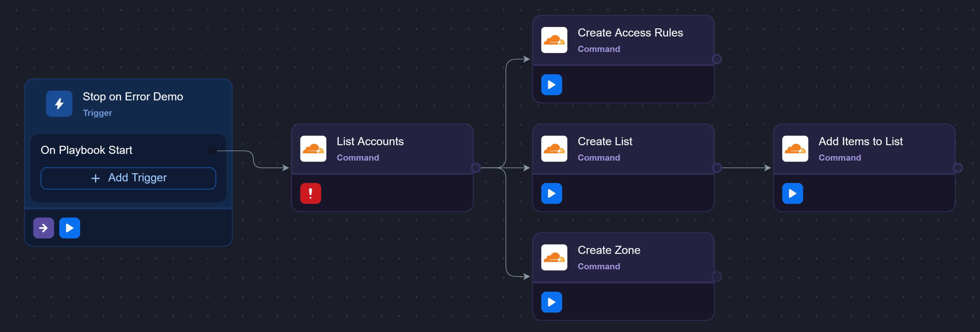Select the On Playbook Start trigger row
The width and height of the screenshot is (980, 332).
(x=87, y=150)
